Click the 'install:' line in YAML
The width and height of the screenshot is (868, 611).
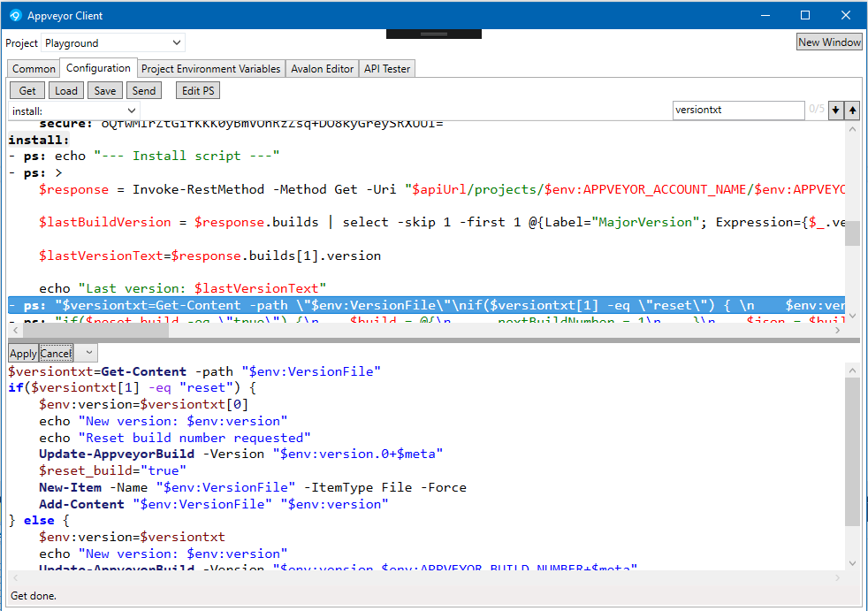(39, 140)
